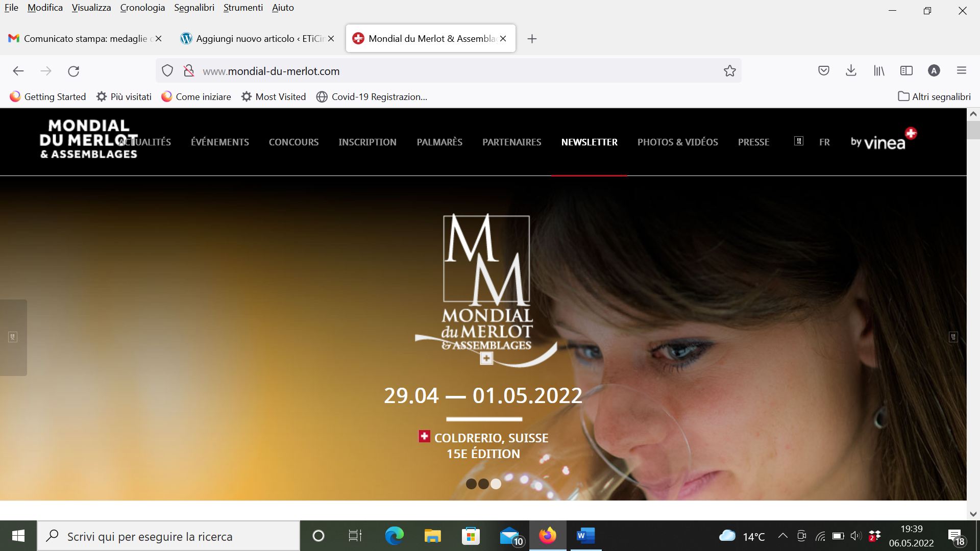Open the Palmarès nav item
Viewport: 980px width, 551px height.
click(439, 142)
